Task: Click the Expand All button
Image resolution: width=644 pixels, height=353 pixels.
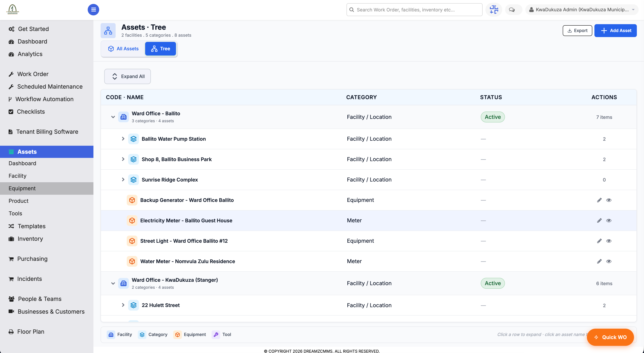Action: [x=127, y=76]
